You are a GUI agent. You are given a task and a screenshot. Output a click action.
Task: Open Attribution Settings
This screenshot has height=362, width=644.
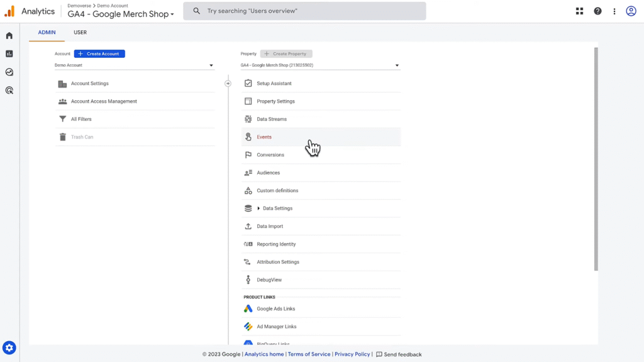[277, 262]
